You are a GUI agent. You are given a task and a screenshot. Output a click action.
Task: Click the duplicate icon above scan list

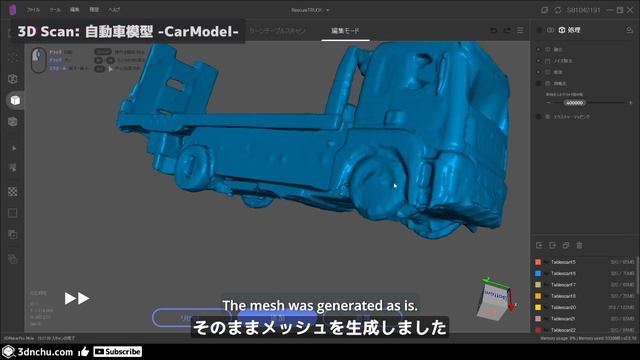coord(566,245)
